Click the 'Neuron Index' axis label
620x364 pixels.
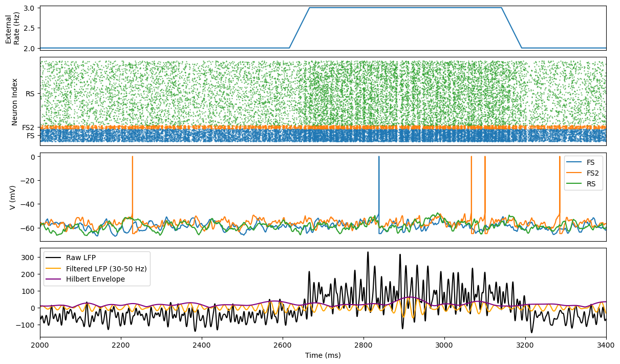tap(15, 102)
